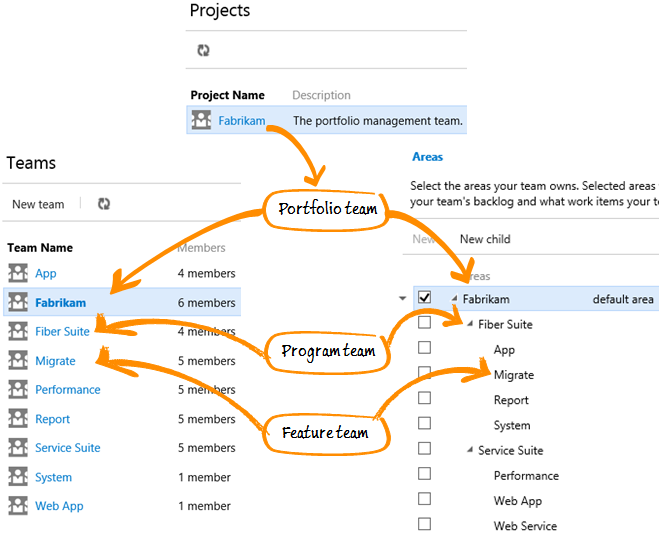Collapse the Fabrikam area tree node
The height and width of the screenshot is (544, 659).
[453, 299]
